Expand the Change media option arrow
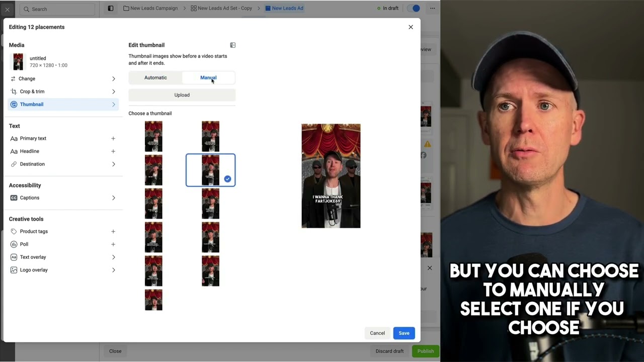This screenshot has height=362, width=644. 113,79
